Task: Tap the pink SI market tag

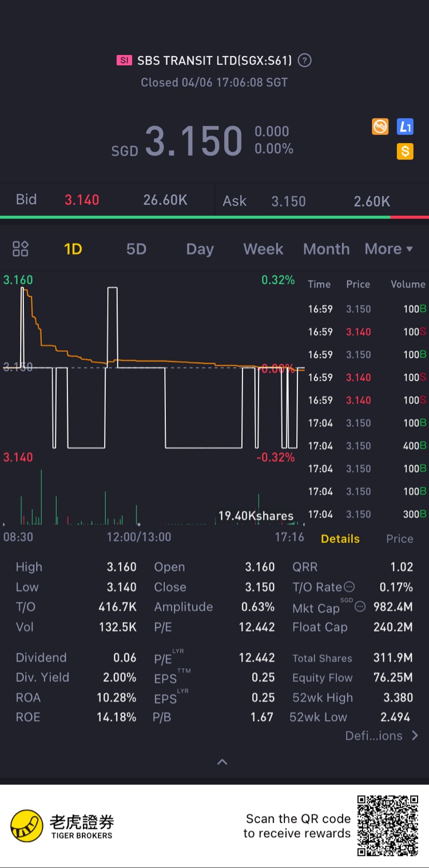Action: [x=124, y=60]
